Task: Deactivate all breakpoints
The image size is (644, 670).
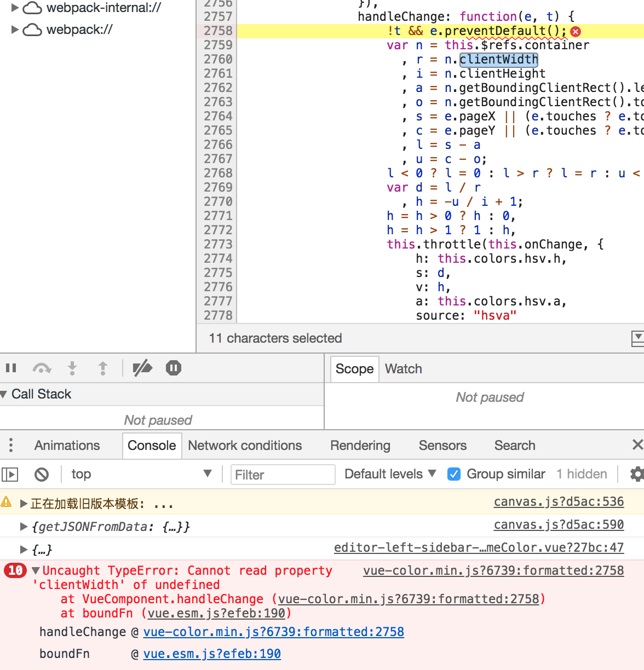Action: 142,368
